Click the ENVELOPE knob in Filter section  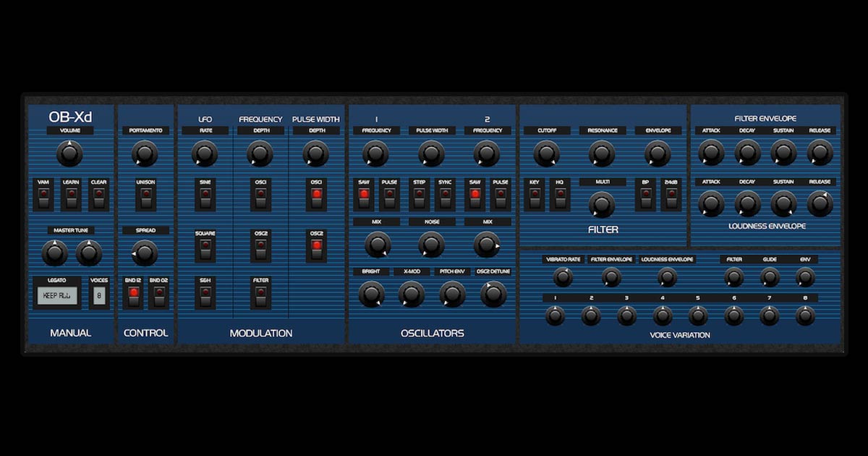[658, 153]
